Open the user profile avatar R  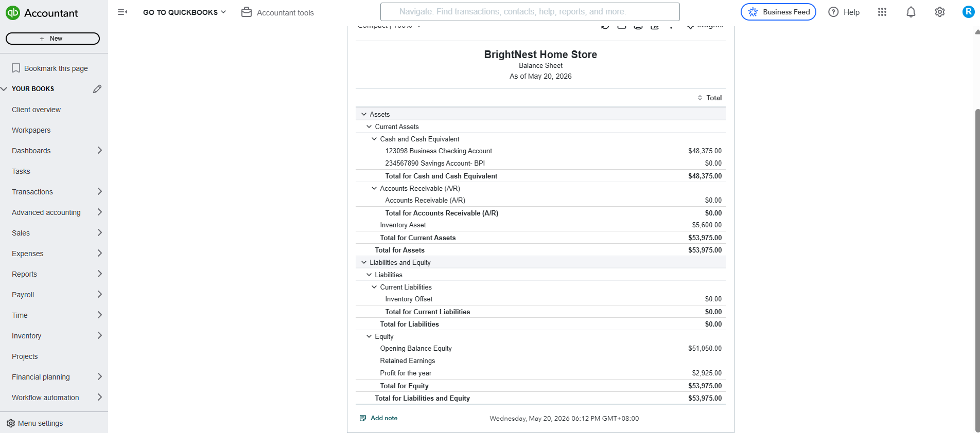[x=968, y=12]
